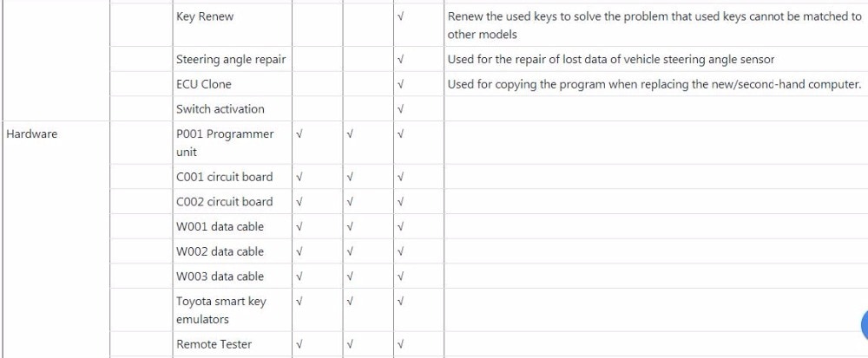Click the blue floating button at right edge
The width and height of the screenshot is (868, 358).
[x=864, y=325]
